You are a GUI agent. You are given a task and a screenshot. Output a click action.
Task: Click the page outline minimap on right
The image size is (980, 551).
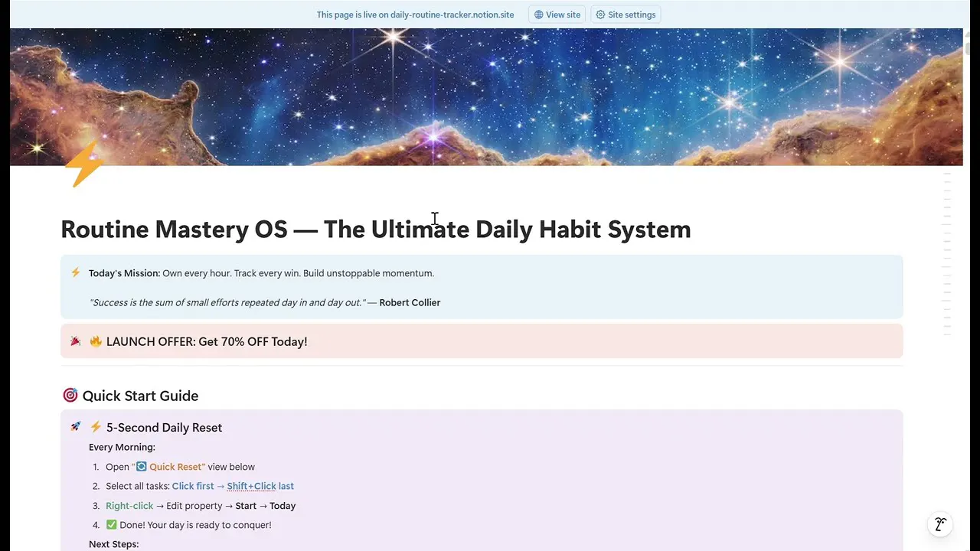point(947,255)
